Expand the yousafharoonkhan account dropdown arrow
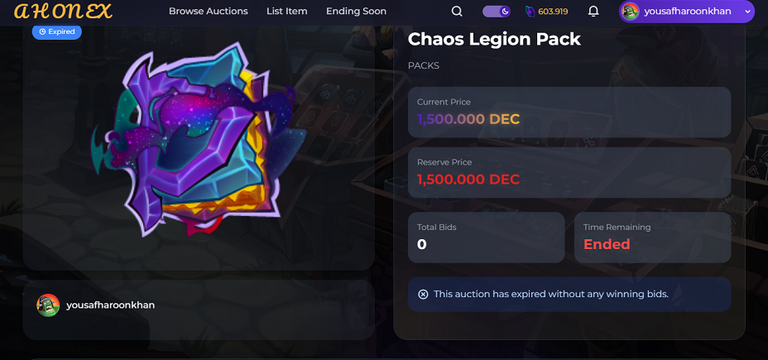Screen dimensions: 768x360 pos(746,12)
